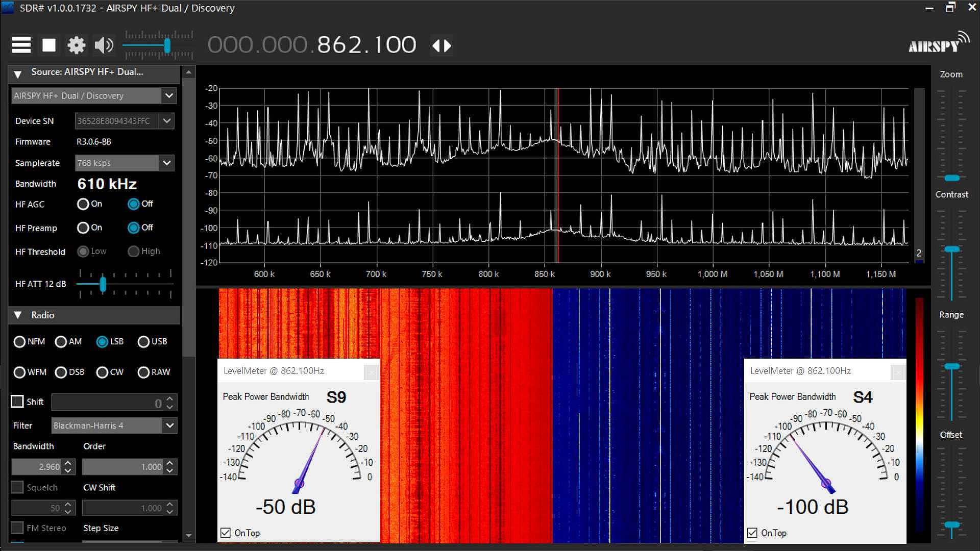Increase filter Order with up arrow

click(170, 463)
